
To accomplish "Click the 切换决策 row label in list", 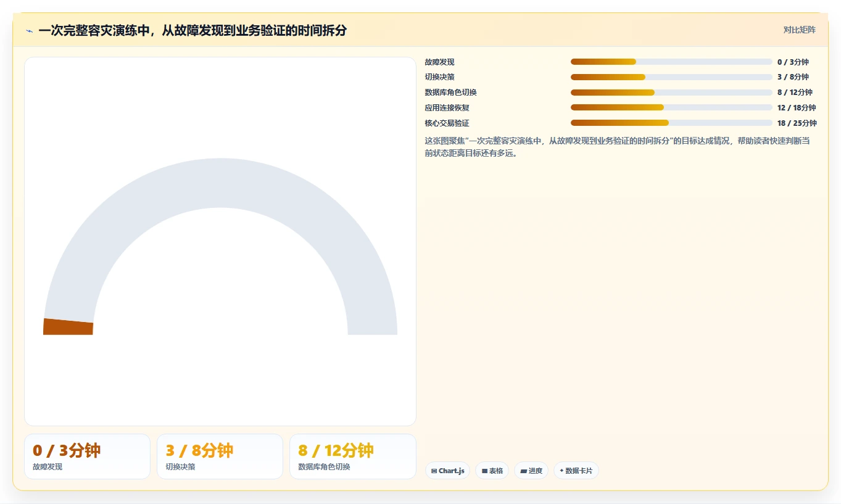I will point(439,77).
